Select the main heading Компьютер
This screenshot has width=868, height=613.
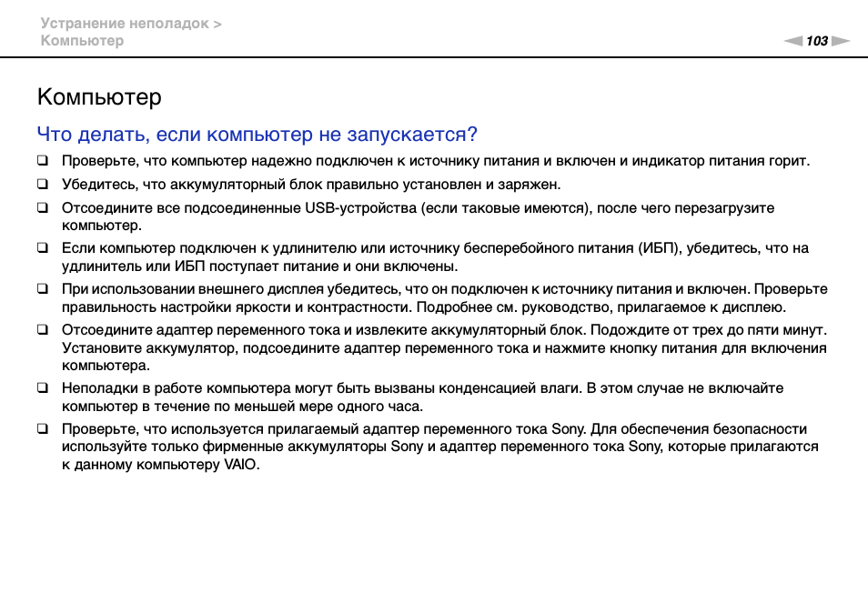pyautogui.click(x=99, y=96)
